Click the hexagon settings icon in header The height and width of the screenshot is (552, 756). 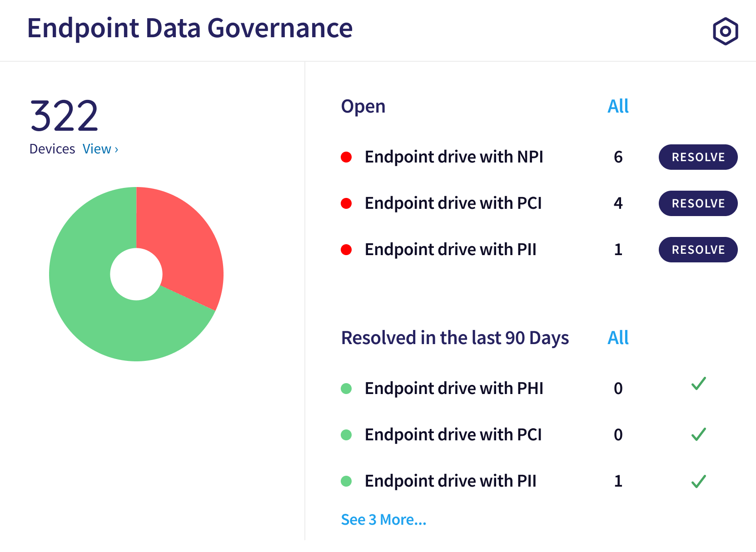click(x=725, y=31)
